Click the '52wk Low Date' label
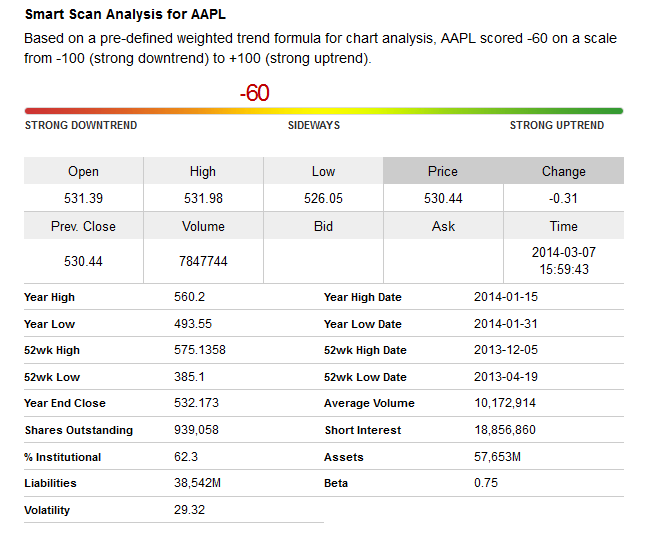This screenshot has height=536, width=648. pyautogui.click(x=365, y=377)
